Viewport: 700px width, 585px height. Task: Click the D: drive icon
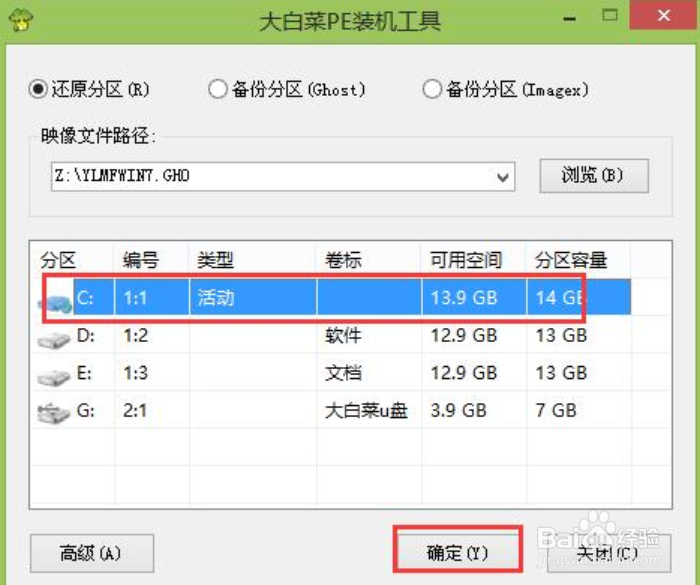tap(54, 341)
